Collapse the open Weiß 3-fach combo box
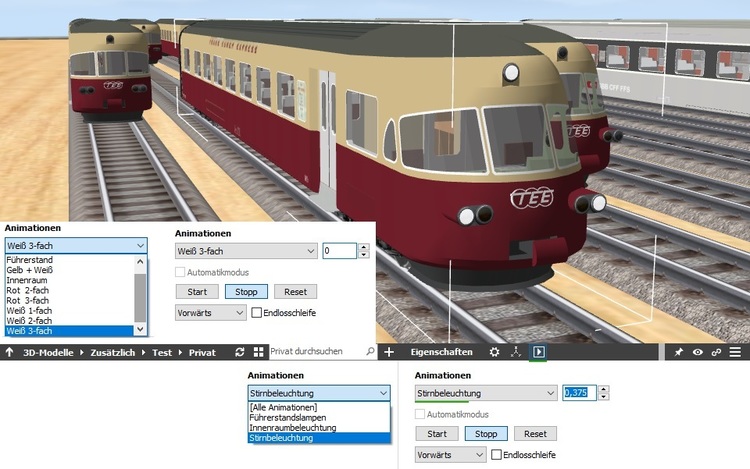 76,246
